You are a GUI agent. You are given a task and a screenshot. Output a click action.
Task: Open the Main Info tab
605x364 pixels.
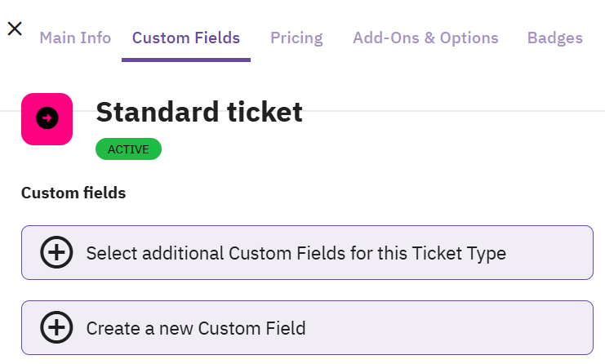(x=75, y=38)
